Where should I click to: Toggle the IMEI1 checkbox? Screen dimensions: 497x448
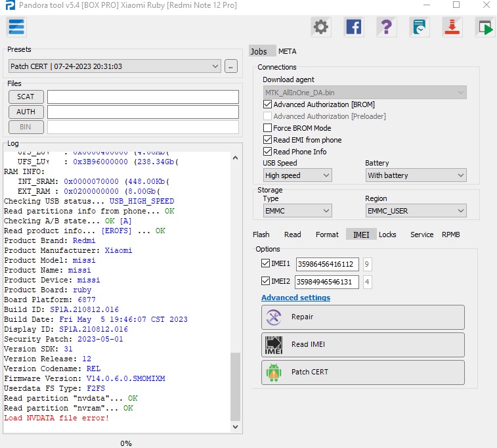(265, 263)
